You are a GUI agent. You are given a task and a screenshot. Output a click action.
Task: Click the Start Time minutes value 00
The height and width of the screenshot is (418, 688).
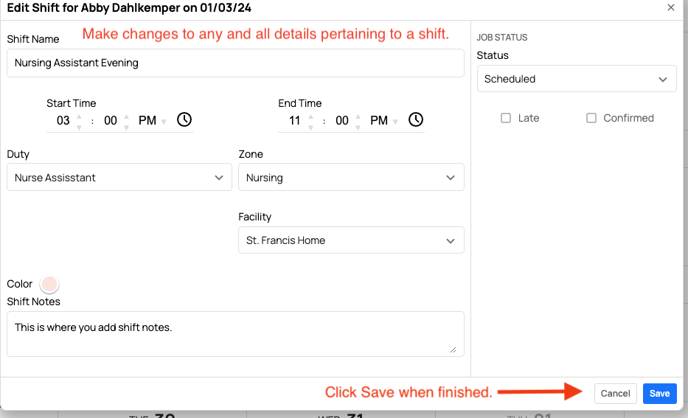click(x=111, y=121)
